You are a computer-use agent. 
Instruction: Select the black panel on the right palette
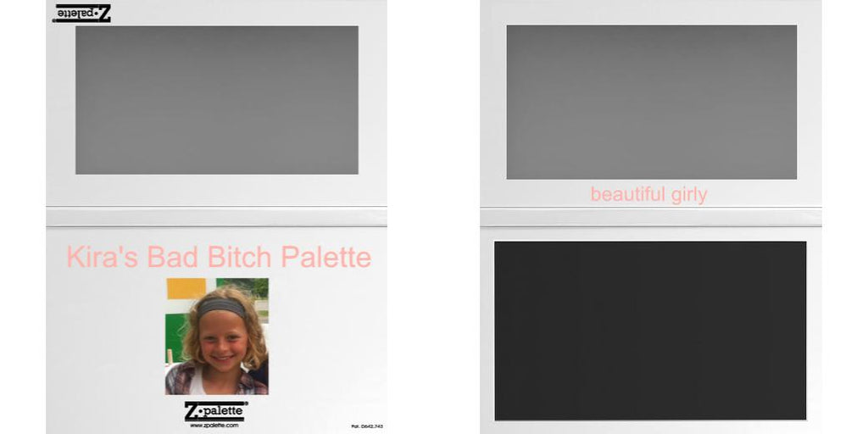pyautogui.click(x=650, y=331)
